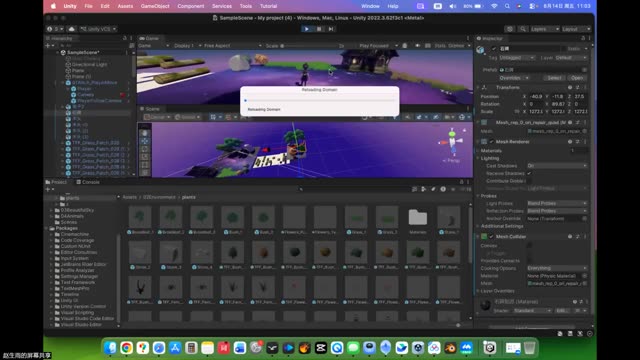Click the Scene orientation gizmo
Image resolution: width=640 pixels, height=360 pixels.
452,142
